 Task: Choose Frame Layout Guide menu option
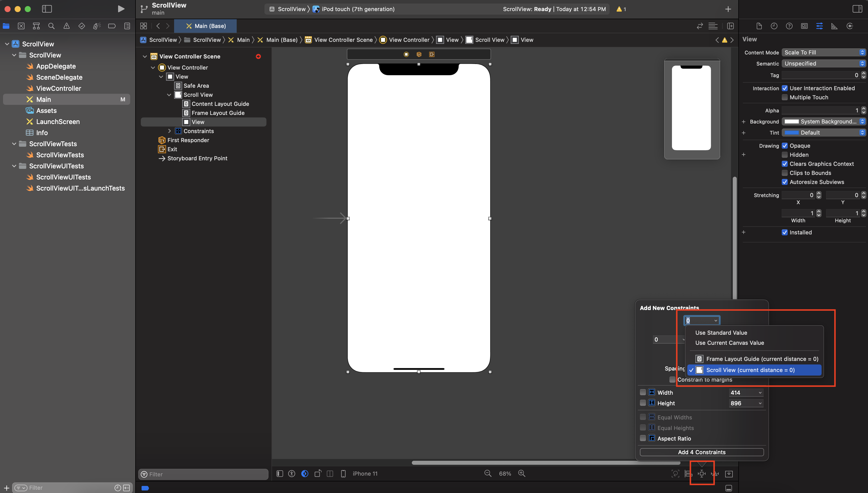click(x=762, y=359)
